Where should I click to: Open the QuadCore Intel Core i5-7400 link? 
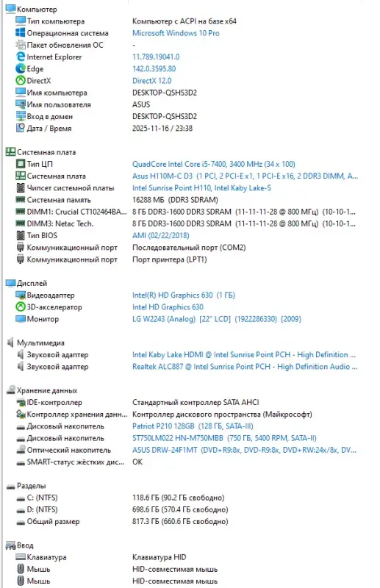pos(213,164)
